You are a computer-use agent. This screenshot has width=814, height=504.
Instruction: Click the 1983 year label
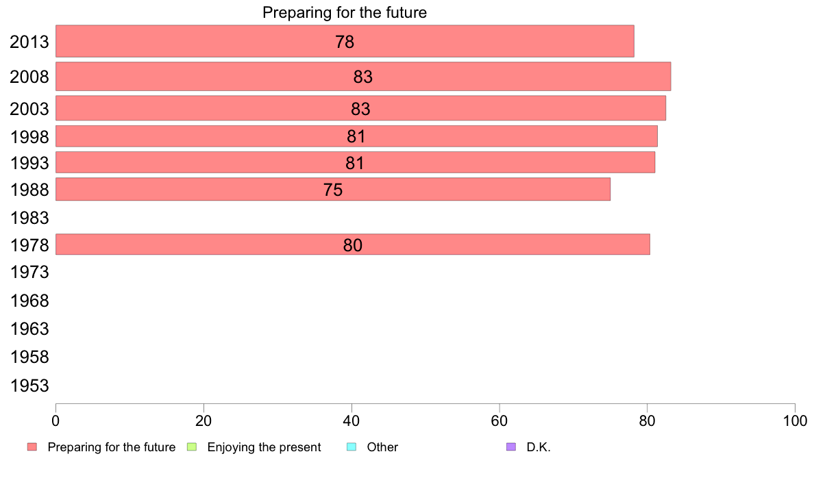(x=29, y=218)
